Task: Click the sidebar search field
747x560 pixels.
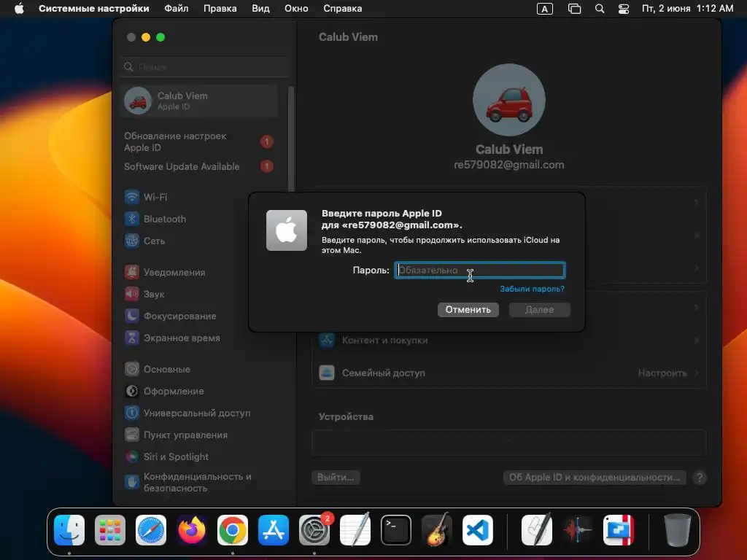Action: [x=205, y=66]
